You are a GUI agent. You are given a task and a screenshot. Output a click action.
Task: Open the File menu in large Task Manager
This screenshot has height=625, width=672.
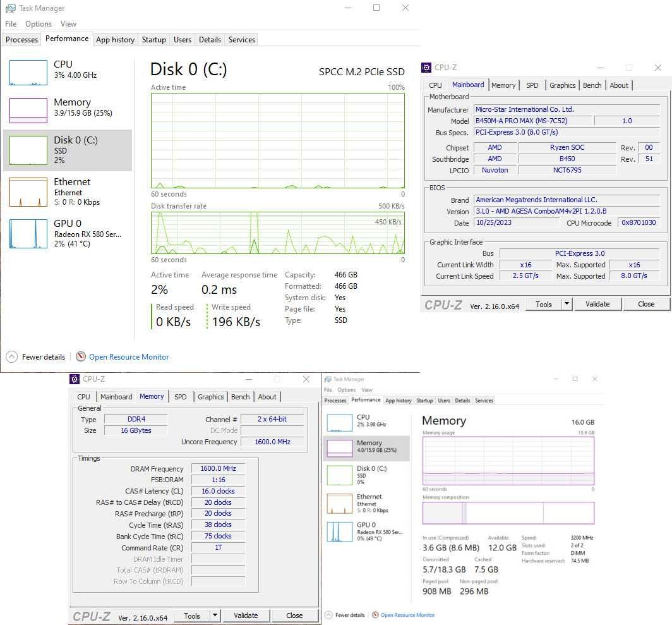(x=11, y=24)
